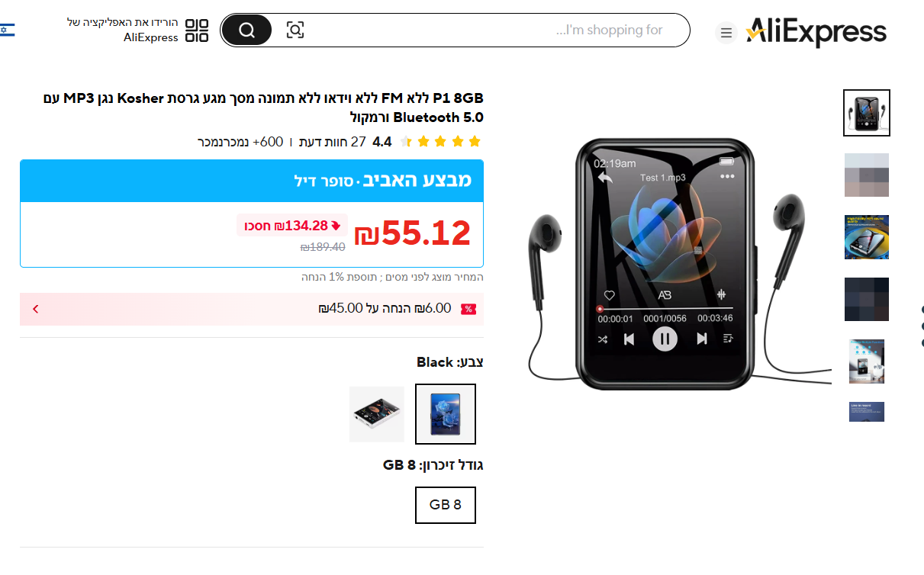924x575 pixels.
Task: Choose the GB 8 memory size option
Action: [446, 505]
